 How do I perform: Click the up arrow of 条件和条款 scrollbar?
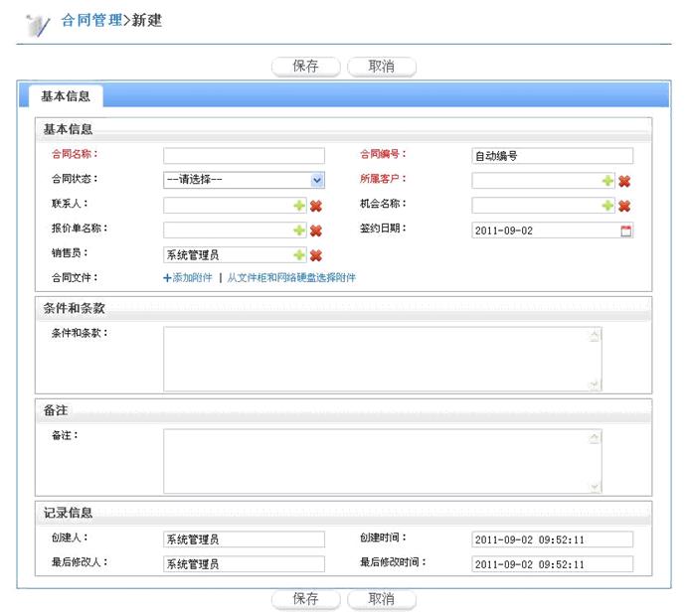[595, 336]
